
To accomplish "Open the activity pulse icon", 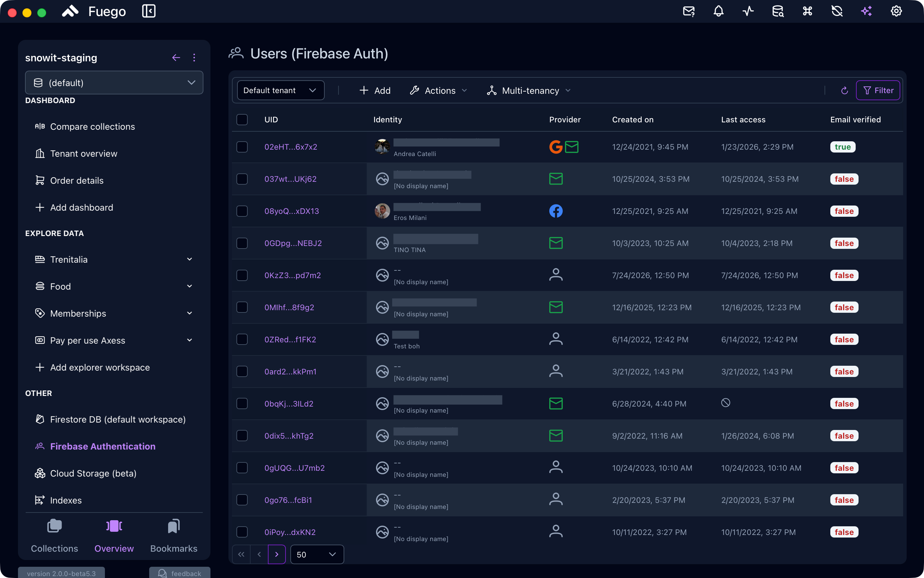I will coord(749,11).
